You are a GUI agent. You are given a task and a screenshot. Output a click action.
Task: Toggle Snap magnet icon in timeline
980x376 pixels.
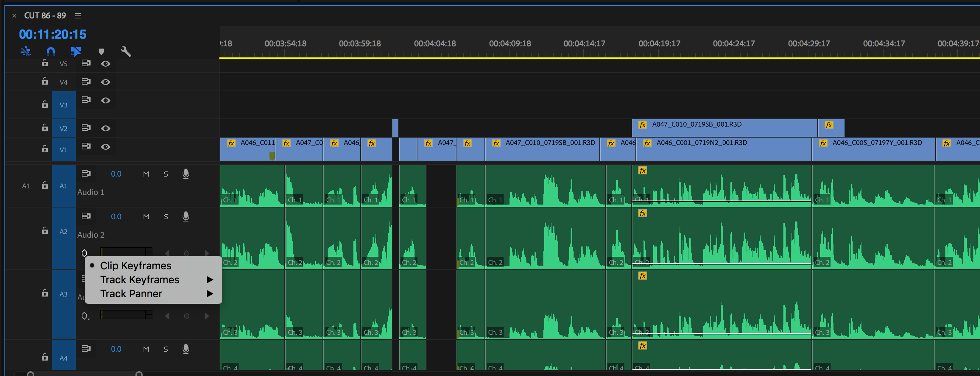[50, 51]
